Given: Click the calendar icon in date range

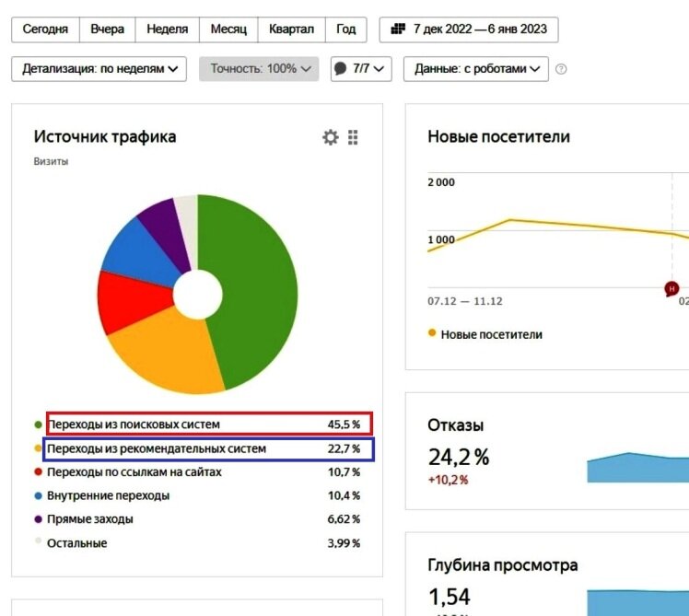Looking at the screenshot, I should [398, 29].
